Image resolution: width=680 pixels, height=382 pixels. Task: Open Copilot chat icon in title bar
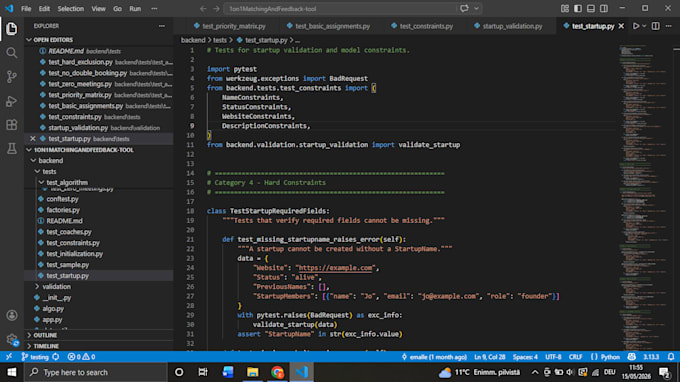click(464, 9)
